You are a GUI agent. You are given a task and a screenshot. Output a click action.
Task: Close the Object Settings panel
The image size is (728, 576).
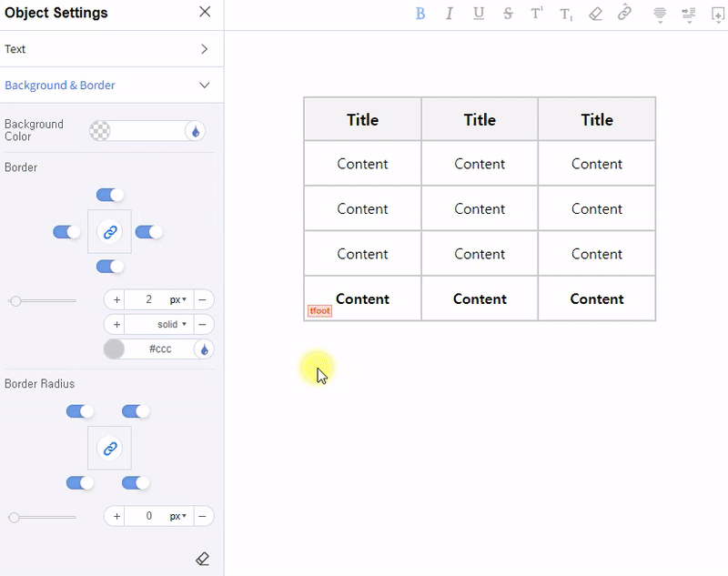point(205,12)
